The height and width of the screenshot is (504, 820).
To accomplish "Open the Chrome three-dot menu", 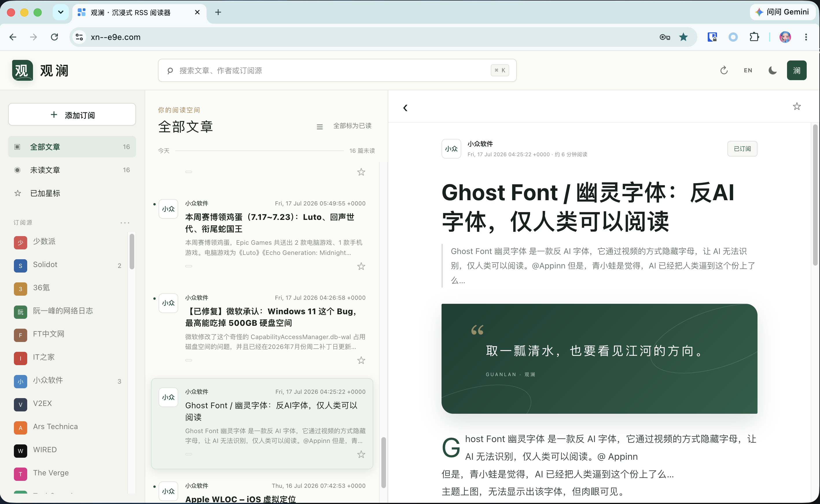I will point(806,37).
